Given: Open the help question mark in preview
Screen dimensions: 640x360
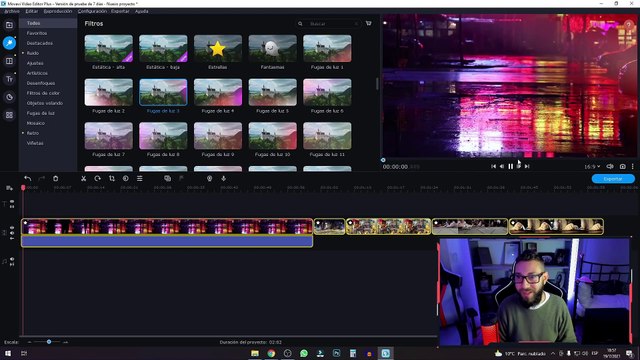Looking at the screenshot, I should point(629,25).
